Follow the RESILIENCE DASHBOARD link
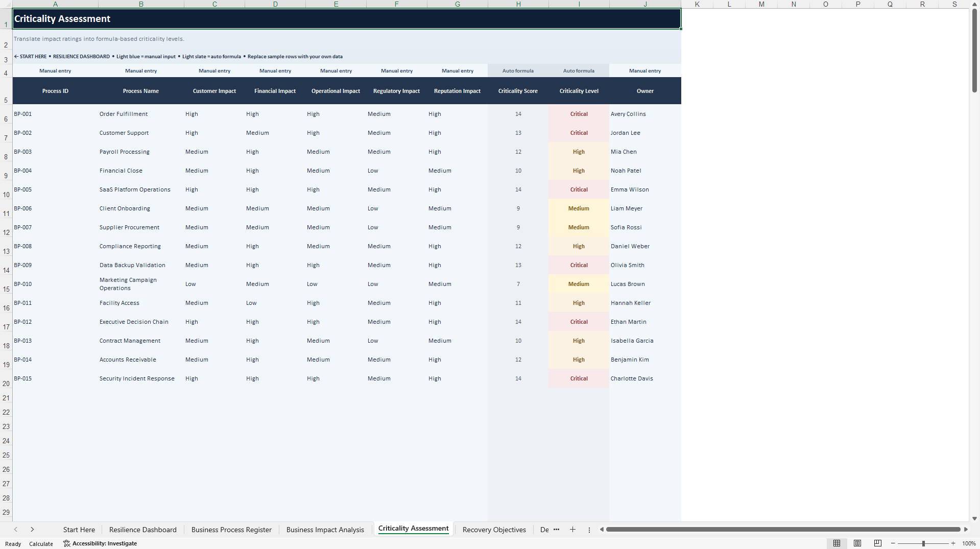Screen dimensions: 980x549 pyautogui.click(x=81, y=57)
